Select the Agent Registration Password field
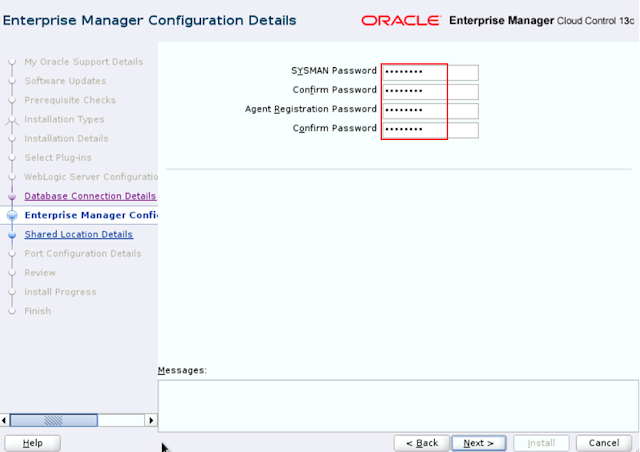Image resolution: width=640 pixels, height=452 pixels. 431,111
